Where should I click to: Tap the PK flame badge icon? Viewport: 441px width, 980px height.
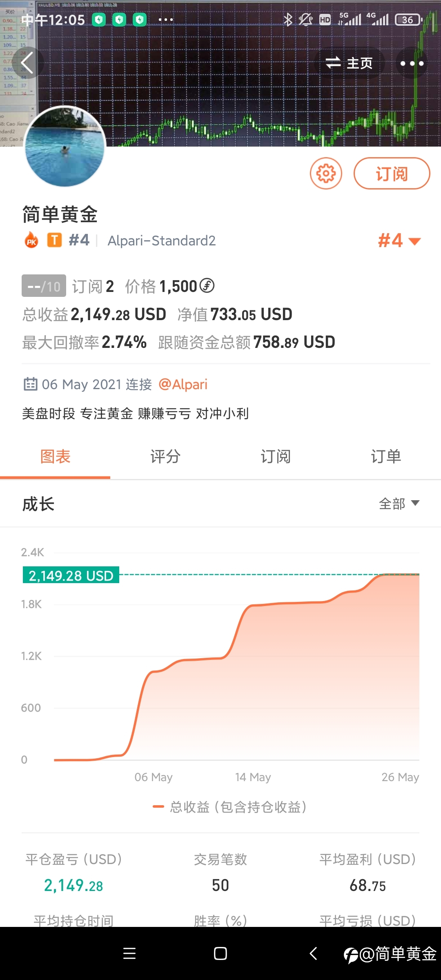click(31, 241)
